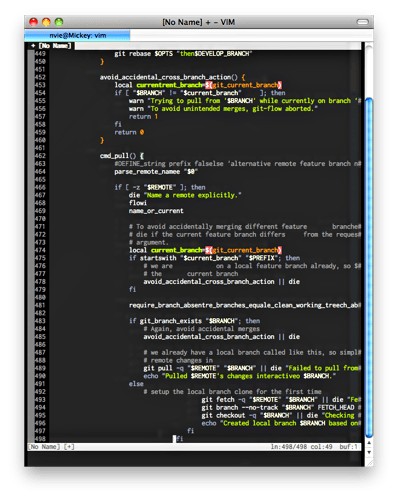Click the cursor block on line 498

[x=174, y=439]
